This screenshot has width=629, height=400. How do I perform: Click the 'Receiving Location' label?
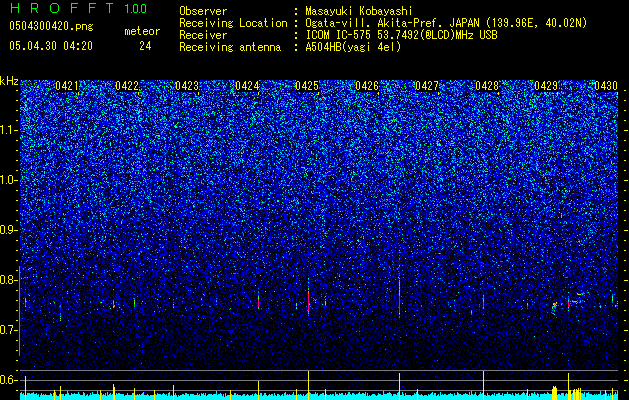pyautogui.click(x=233, y=23)
